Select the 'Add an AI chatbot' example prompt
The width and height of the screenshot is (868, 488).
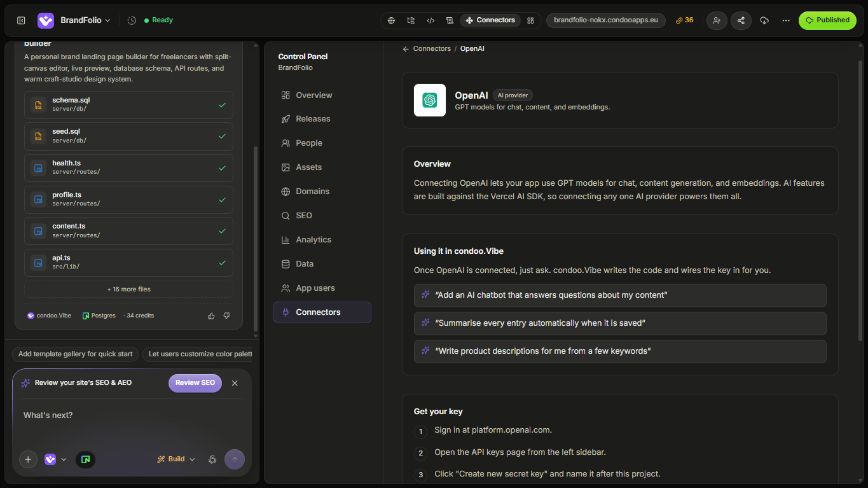click(x=620, y=295)
